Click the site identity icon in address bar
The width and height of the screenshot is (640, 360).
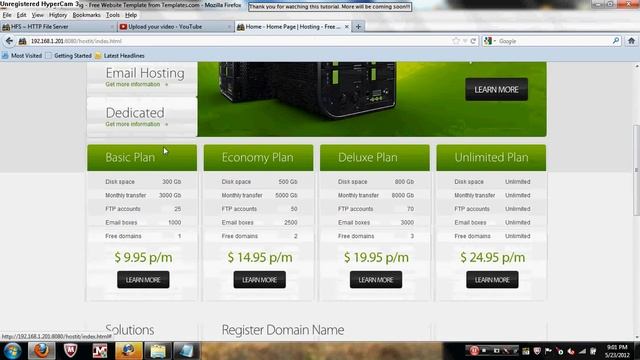click(x=22, y=41)
